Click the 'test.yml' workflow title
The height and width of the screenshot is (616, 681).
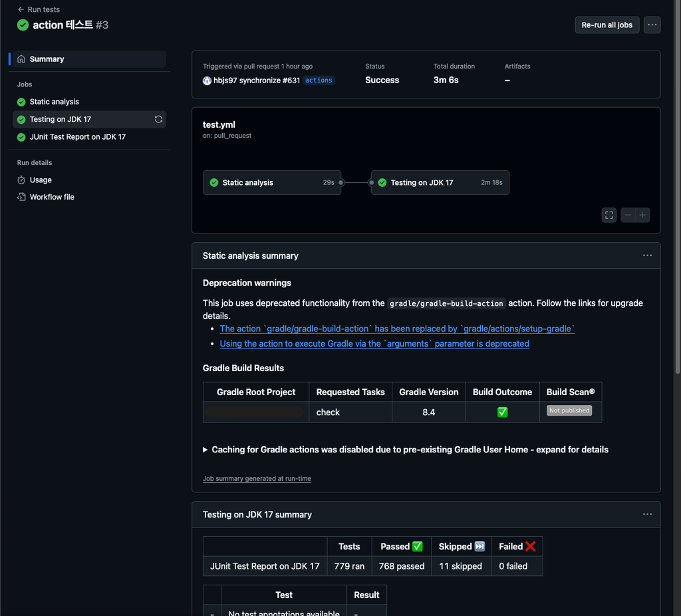pyautogui.click(x=219, y=124)
